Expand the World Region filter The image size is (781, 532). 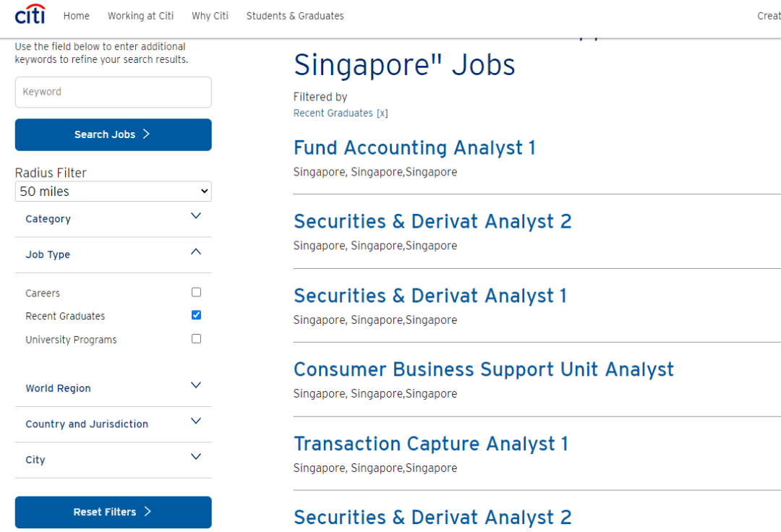[x=195, y=385]
